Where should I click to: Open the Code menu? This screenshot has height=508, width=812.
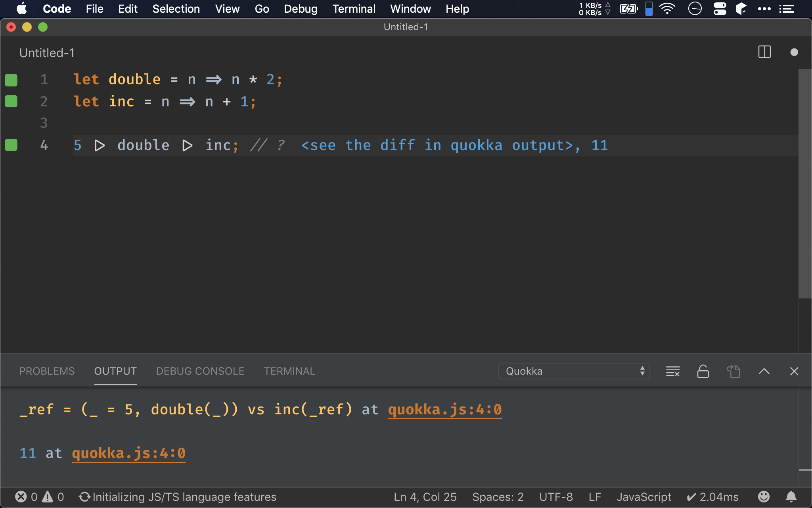tap(57, 9)
